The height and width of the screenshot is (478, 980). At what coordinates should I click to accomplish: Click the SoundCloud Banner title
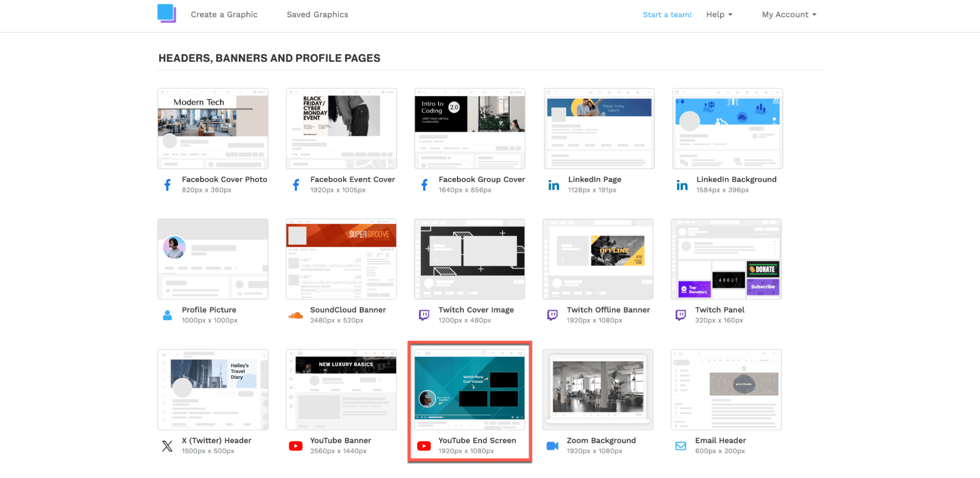348,310
